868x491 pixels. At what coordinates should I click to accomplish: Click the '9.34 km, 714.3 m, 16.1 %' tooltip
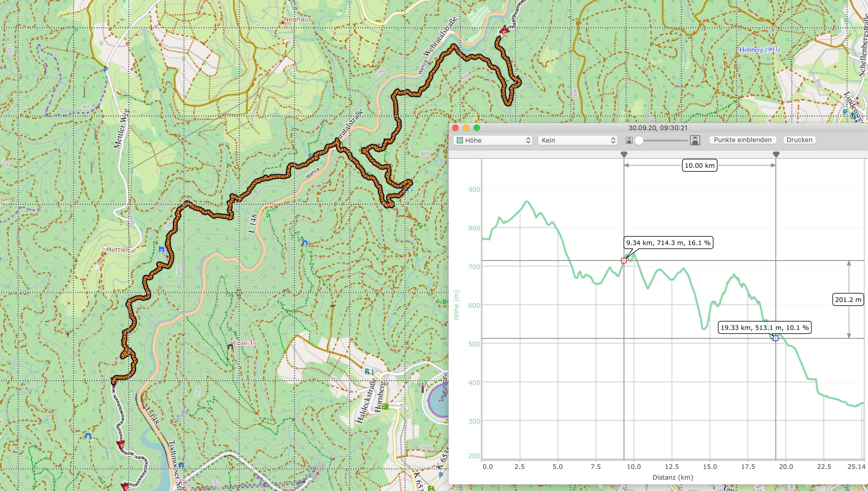click(668, 243)
